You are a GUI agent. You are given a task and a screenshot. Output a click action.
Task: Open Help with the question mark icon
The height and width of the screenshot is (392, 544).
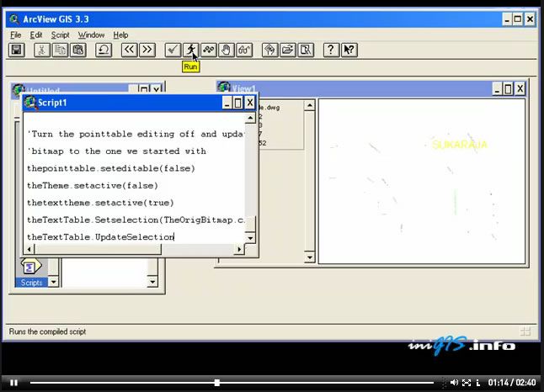(331, 50)
